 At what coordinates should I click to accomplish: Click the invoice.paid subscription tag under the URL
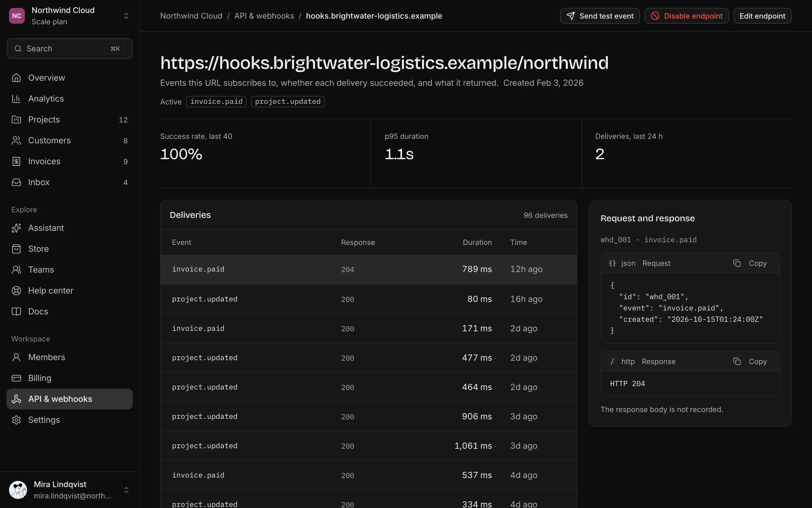[216, 102]
